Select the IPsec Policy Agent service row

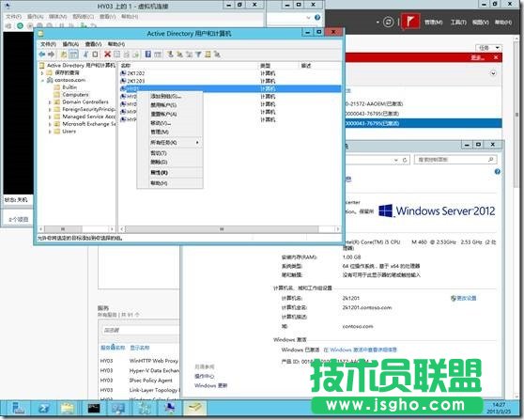139,381
